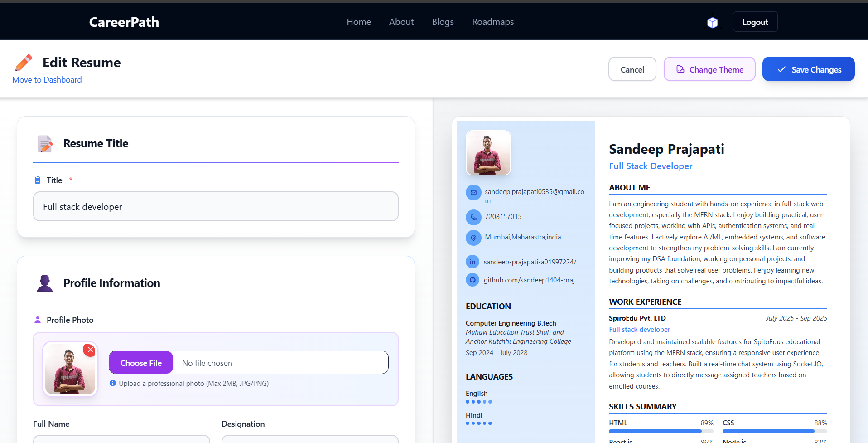Click the Full Name input field
The image size is (868, 443).
pos(121,438)
